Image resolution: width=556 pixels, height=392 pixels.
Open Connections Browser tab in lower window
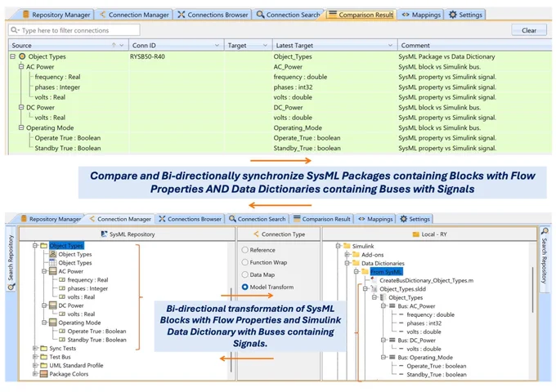click(190, 219)
